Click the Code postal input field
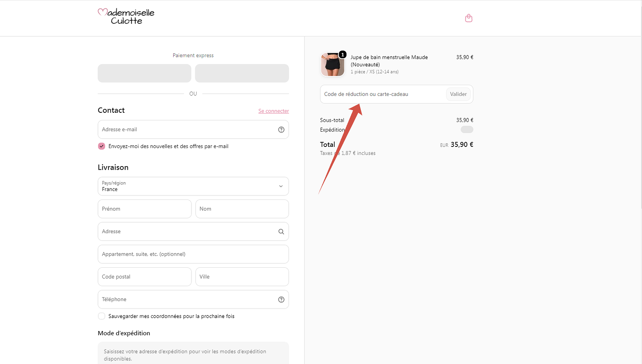642x364 pixels. click(144, 277)
